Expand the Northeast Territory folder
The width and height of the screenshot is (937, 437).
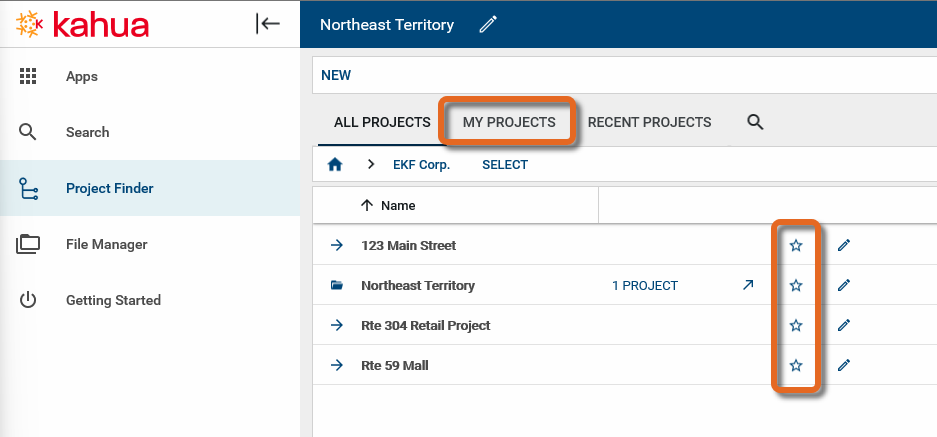coord(337,285)
